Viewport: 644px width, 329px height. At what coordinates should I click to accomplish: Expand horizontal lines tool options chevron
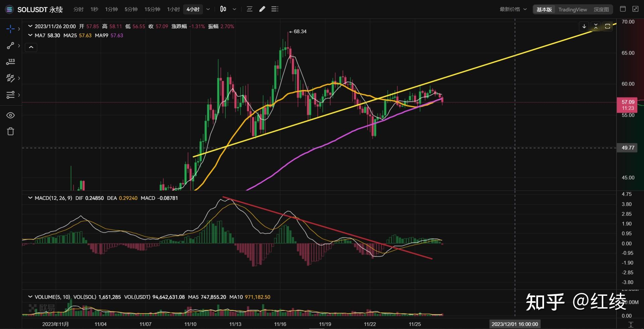click(19, 95)
